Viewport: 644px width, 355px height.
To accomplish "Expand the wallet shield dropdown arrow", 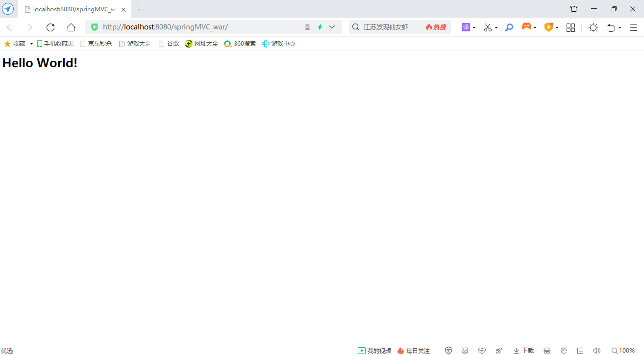I will click(557, 28).
